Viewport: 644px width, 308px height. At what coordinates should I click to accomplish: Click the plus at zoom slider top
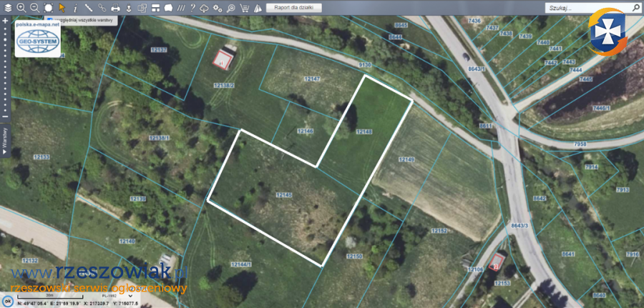pos(5,20)
